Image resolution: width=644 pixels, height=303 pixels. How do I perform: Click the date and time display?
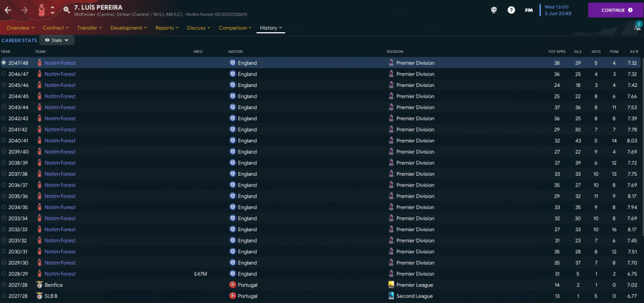pyautogui.click(x=560, y=10)
